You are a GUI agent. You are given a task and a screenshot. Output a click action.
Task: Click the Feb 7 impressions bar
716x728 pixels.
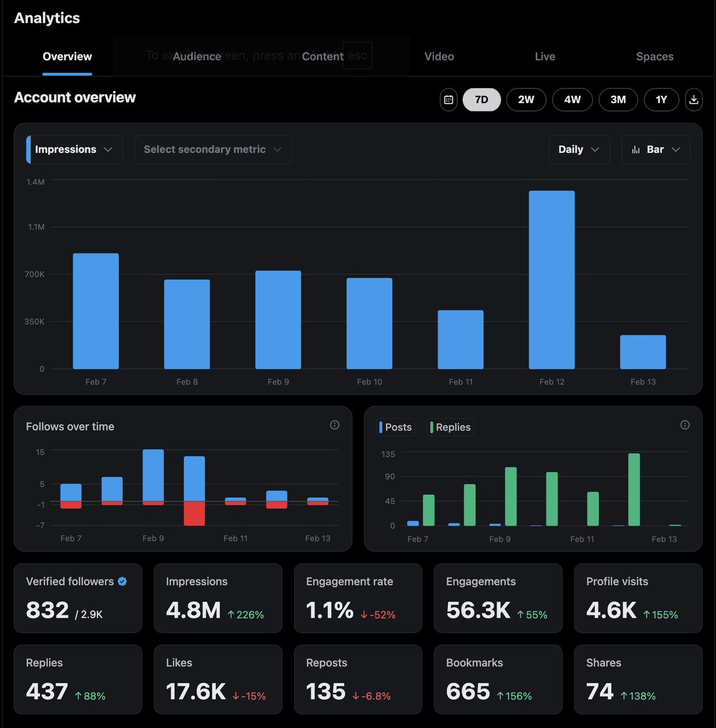(x=96, y=311)
